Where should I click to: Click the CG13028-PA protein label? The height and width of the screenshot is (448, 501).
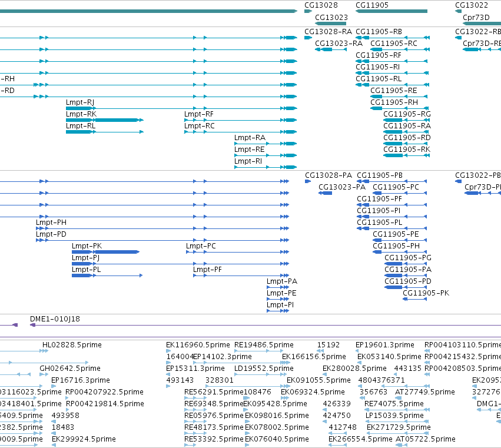(x=329, y=175)
